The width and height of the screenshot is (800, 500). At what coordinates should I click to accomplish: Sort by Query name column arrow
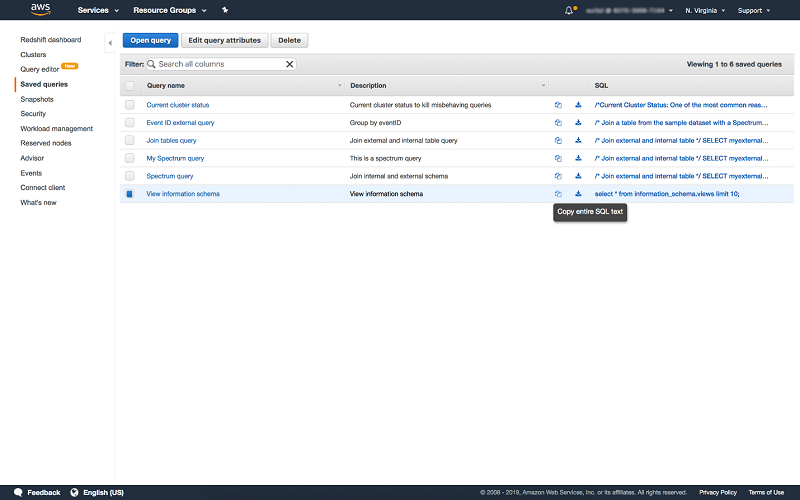(x=339, y=86)
